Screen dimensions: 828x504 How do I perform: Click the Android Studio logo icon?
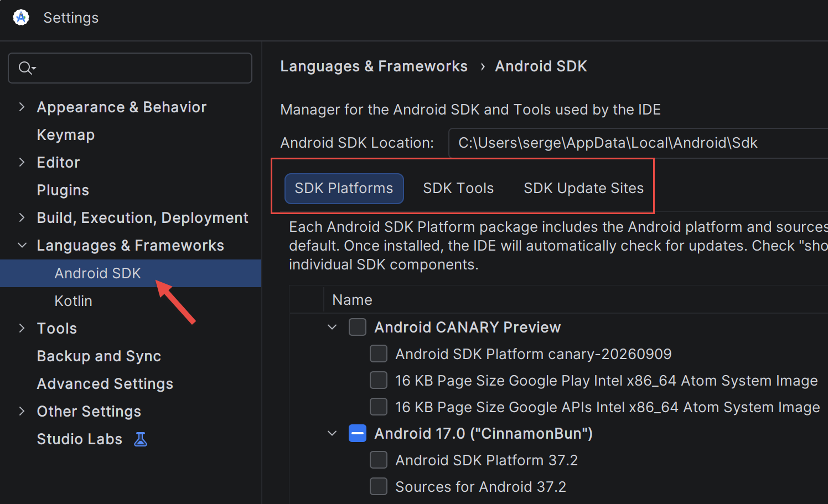coord(21,18)
